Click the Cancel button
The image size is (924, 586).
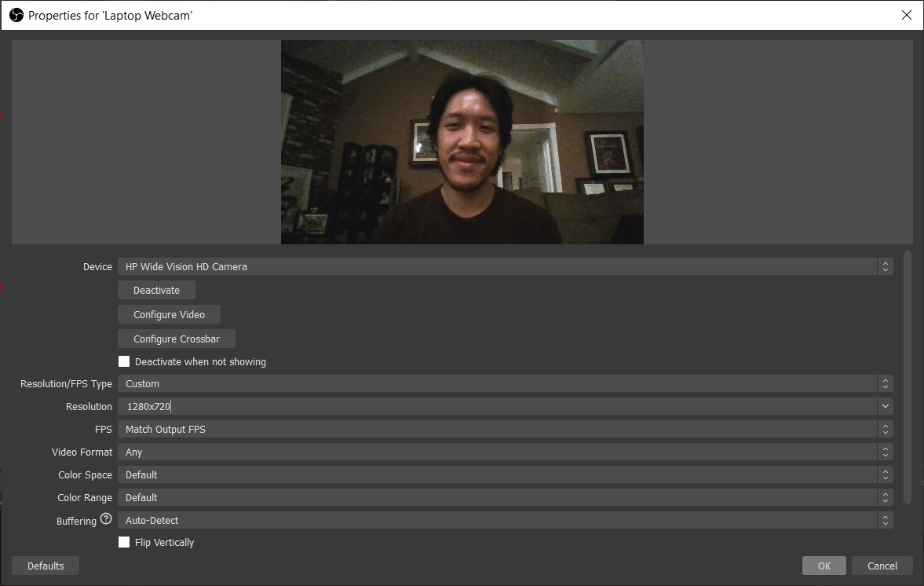[x=882, y=566]
